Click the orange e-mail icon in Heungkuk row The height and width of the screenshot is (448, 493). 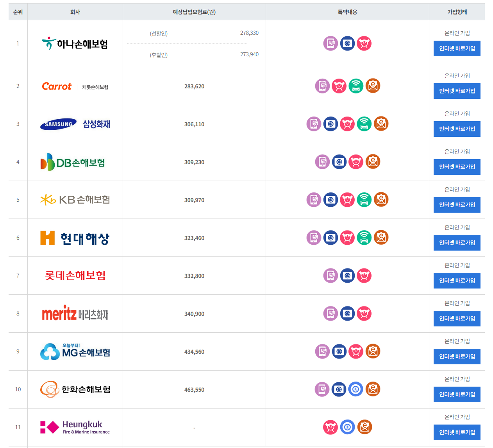point(364,427)
